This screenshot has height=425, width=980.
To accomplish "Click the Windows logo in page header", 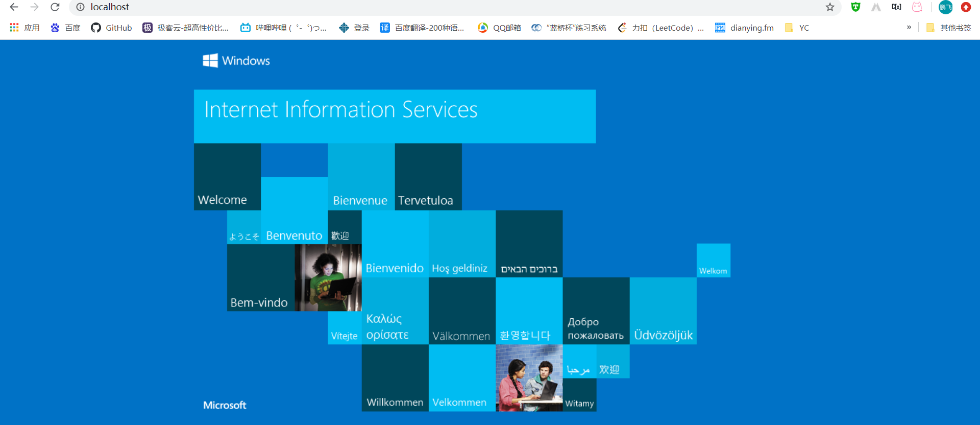I will coord(236,60).
